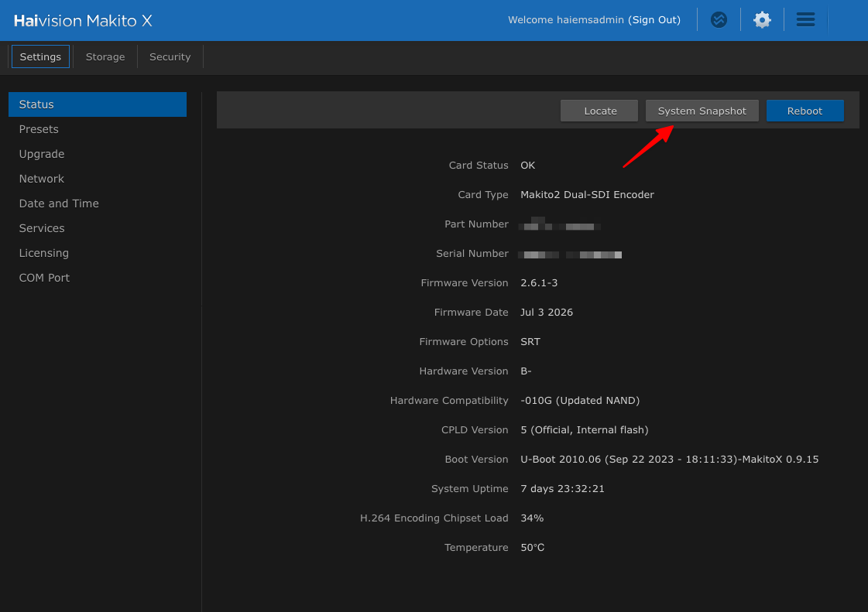Image resolution: width=868 pixels, height=612 pixels.
Task: Click the Part Number label
Action: (476, 224)
